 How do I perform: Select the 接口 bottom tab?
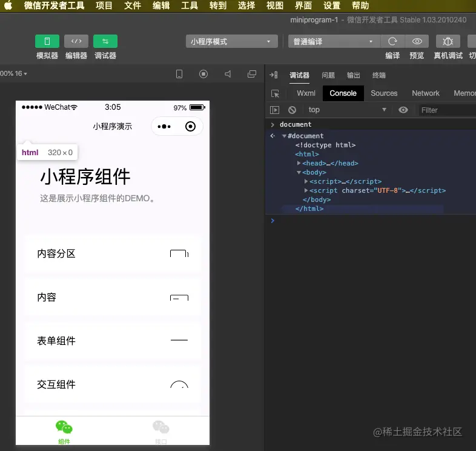(x=161, y=432)
